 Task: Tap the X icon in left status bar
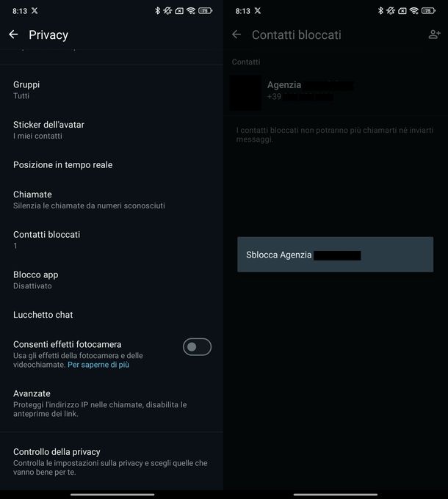[x=35, y=11]
